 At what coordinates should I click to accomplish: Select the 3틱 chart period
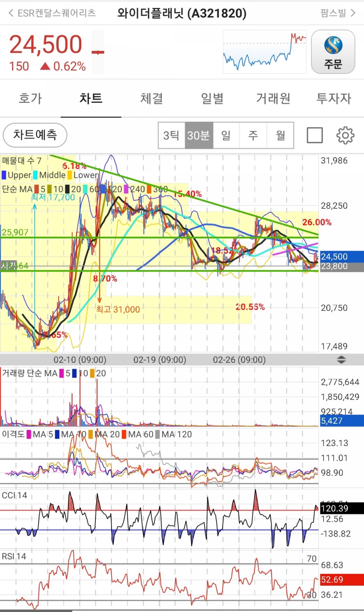(x=171, y=135)
